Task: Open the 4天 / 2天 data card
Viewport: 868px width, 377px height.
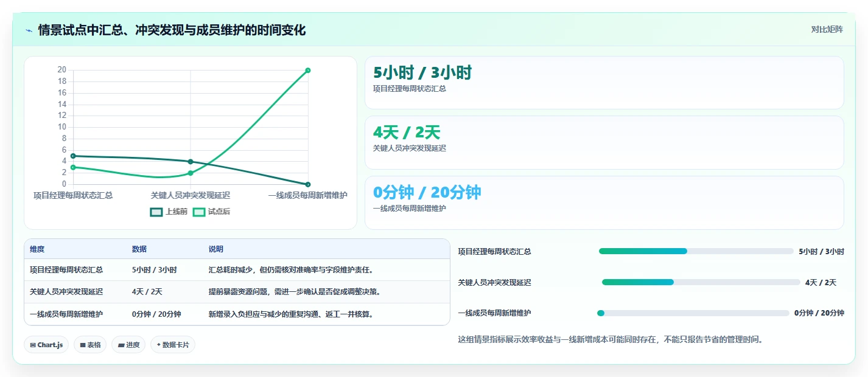Action: [604, 142]
